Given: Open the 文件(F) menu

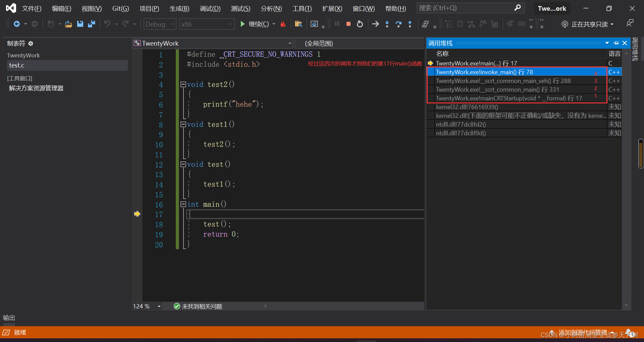Looking at the screenshot, I should point(32,8).
